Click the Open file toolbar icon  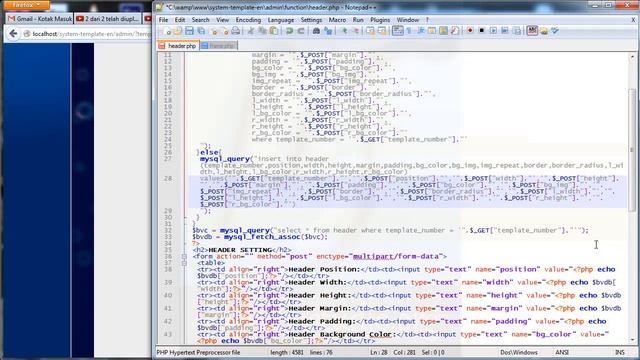pyautogui.click(x=178, y=31)
